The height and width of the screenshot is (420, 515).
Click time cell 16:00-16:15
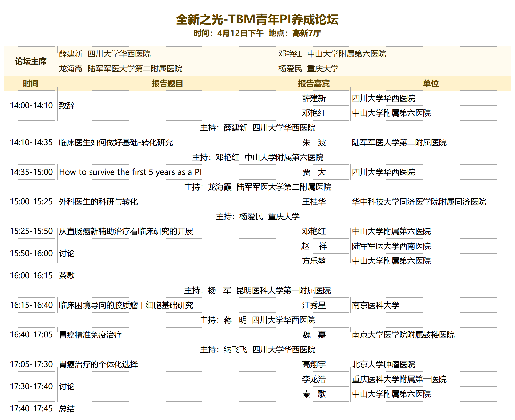coord(31,276)
